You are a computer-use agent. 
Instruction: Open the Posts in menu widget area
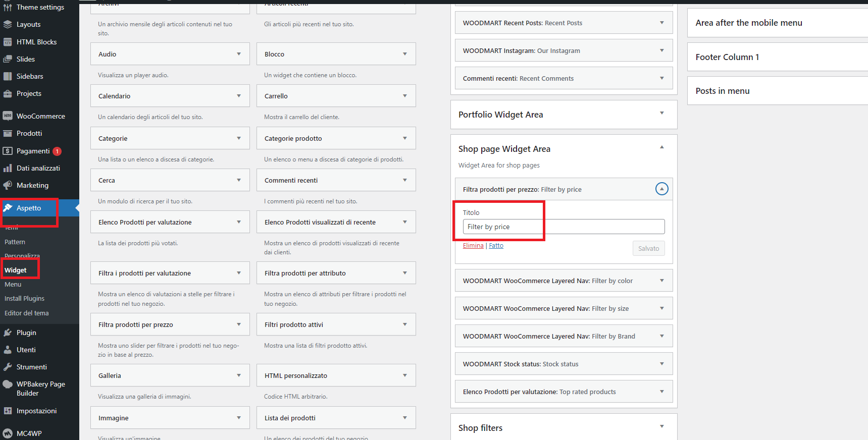point(778,91)
